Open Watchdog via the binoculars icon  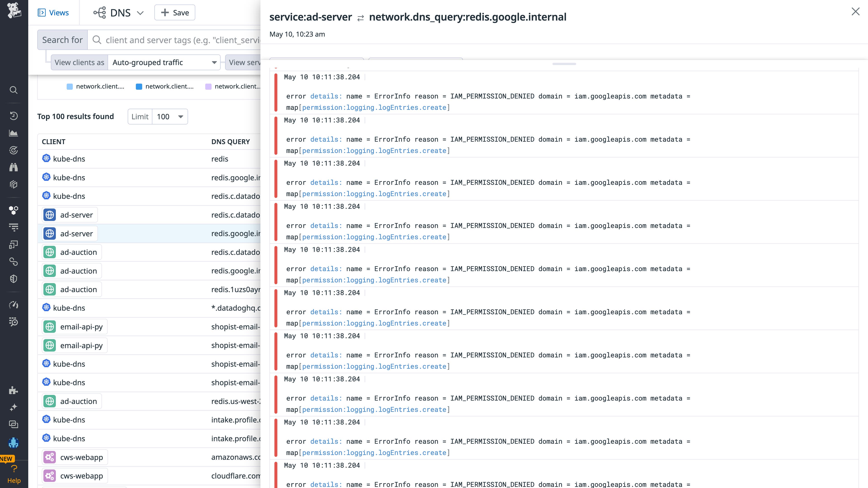pos(14,167)
